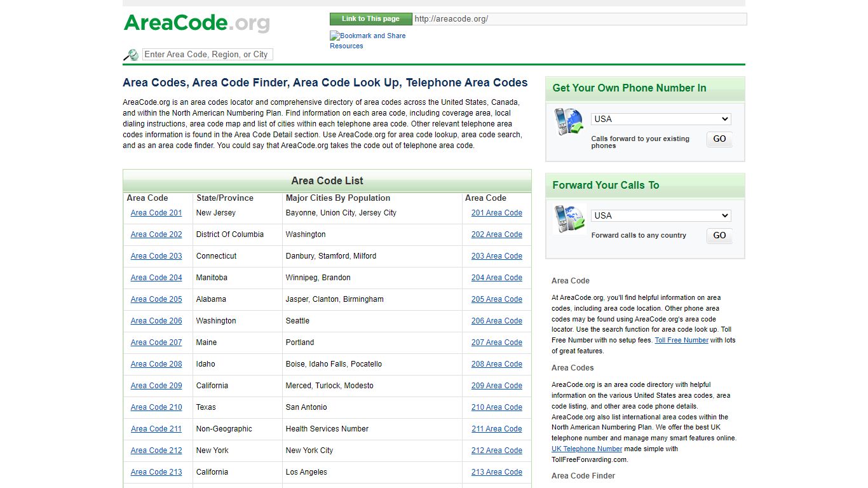Open Area Code 211 Health Services Number
868x488 pixels.
click(x=156, y=429)
